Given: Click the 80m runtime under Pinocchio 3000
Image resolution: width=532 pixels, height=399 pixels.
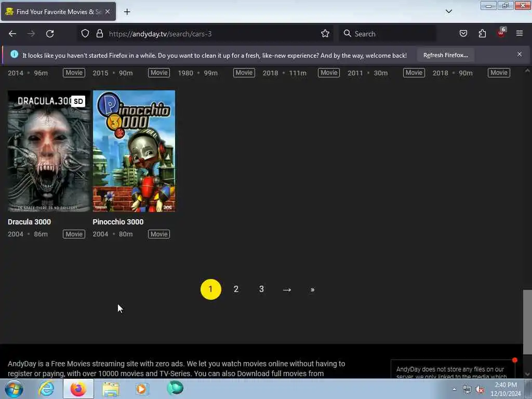Looking at the screenshot, I should [x=126, y=234].
